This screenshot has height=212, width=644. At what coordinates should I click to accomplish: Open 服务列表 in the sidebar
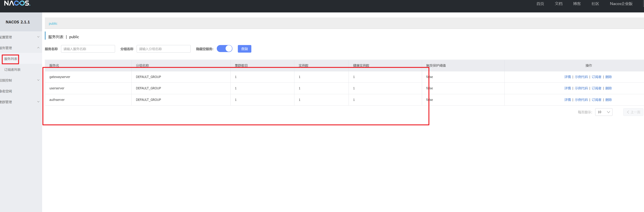[11, 59]
